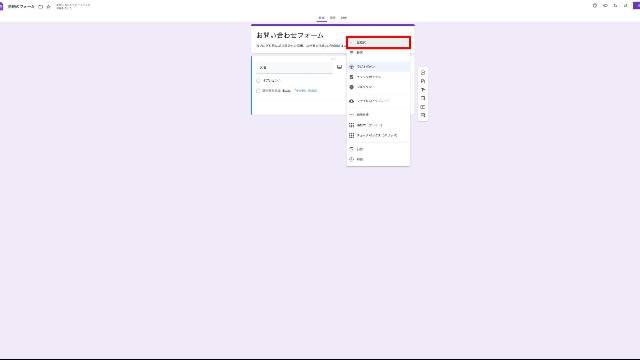Switch to the 質問 questions tab
This screenshot has height=360, width=640.
click(322, 18)
